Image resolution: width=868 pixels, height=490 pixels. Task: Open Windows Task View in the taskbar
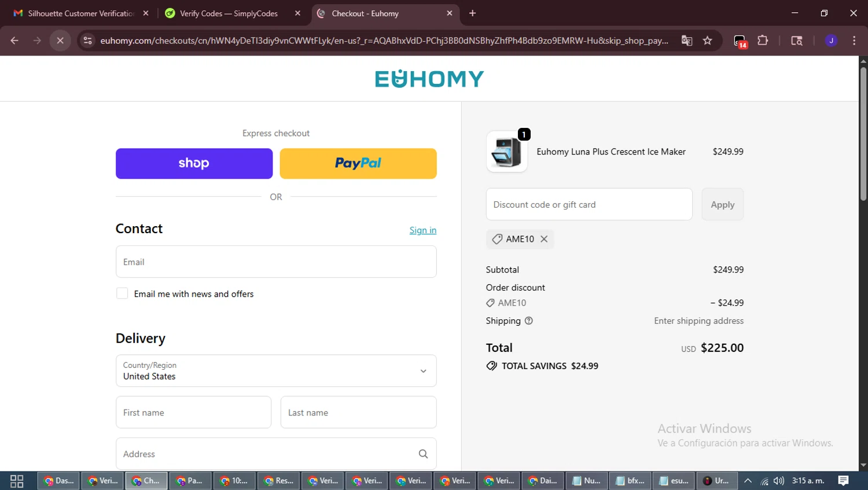coord(17,481)
